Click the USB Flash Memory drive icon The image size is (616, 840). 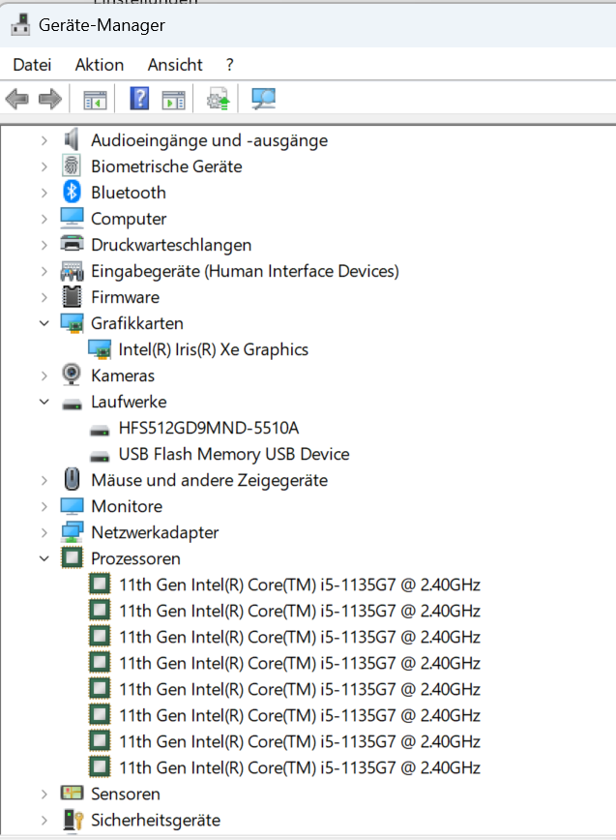tap(100, 457)
